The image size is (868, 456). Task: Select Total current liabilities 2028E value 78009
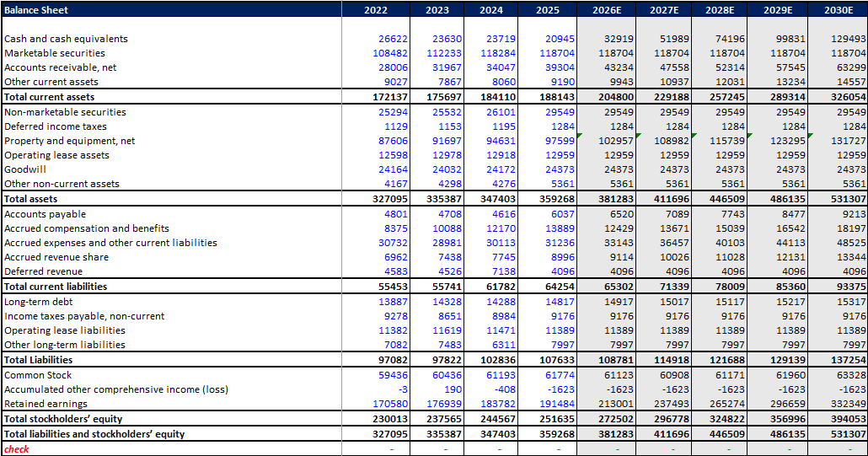[729, 287]
